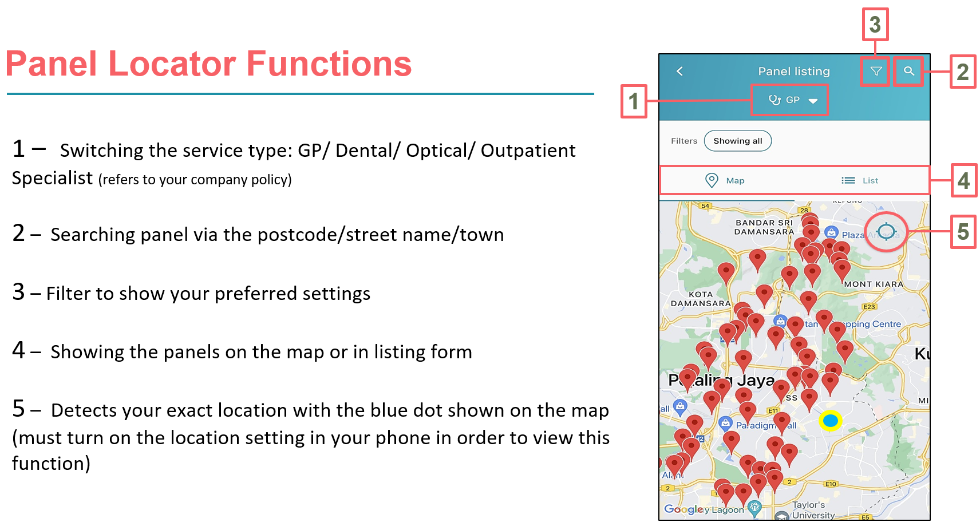Click the 'Showing all' filter chip
Screen dimensions: 980x522
pos(737,141)
